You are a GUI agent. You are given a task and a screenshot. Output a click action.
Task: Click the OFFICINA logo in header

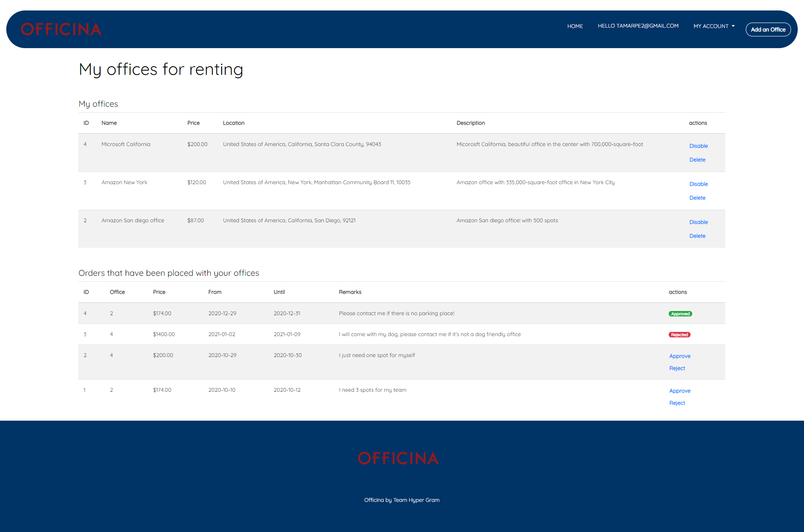click(x=61, y=29)
